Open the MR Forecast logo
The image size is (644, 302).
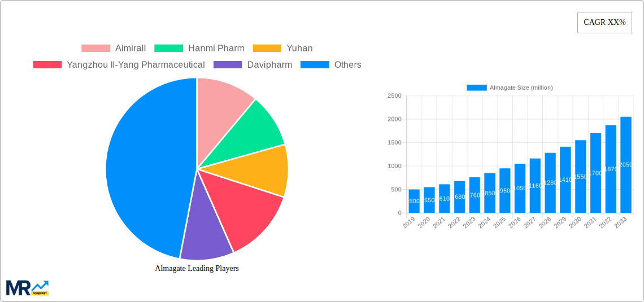click(x=27, y=288)
